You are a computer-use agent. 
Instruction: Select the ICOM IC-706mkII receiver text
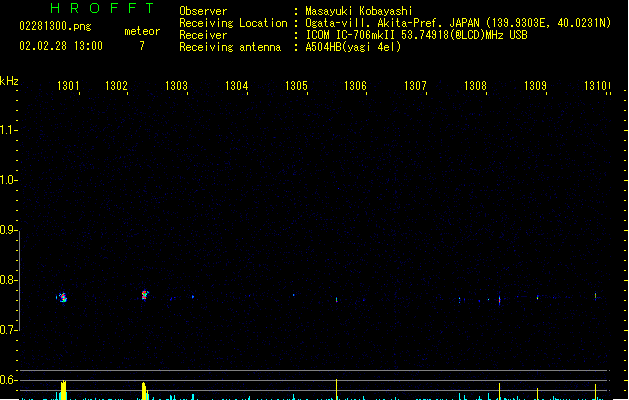(x=416, y=35)
